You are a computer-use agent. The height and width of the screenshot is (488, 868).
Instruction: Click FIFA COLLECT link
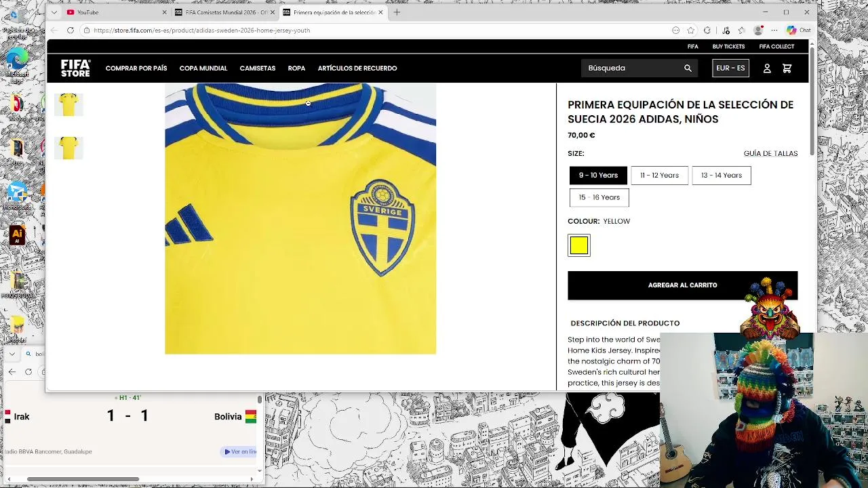776,47
